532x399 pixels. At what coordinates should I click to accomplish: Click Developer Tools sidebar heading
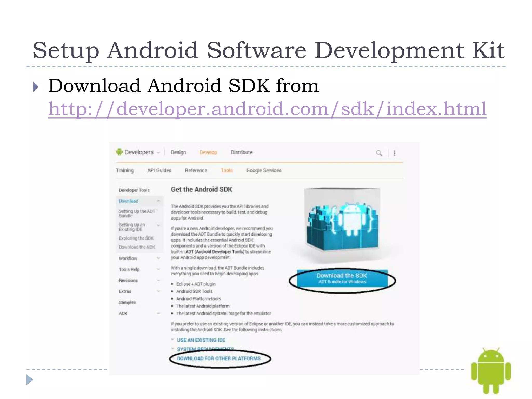134,190
